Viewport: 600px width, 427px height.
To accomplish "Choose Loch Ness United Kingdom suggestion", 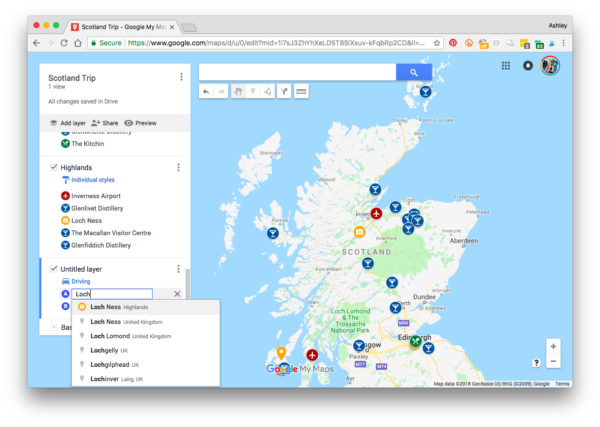I will pyautogui.click(x=146, y=322).
